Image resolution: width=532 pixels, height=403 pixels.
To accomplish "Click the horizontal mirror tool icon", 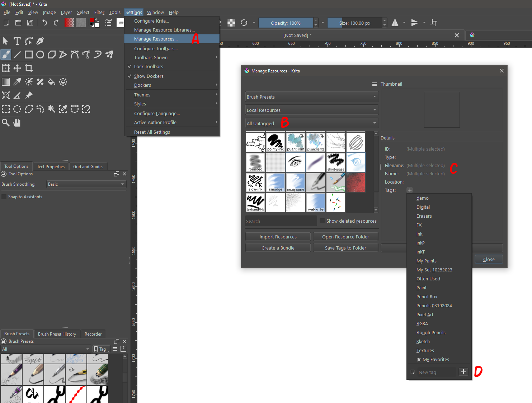I will [395, 23].
